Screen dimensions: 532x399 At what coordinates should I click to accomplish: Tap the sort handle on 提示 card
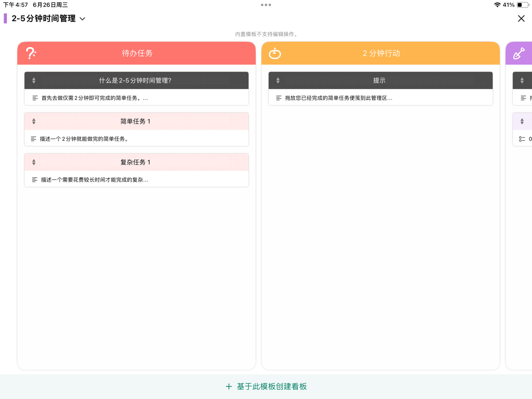[x=278, y=81]
